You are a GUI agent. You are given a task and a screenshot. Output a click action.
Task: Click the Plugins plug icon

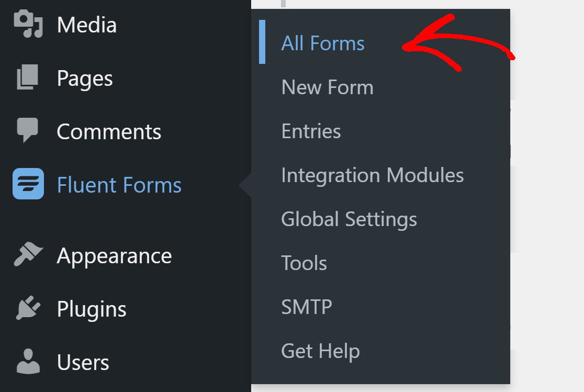27,309
